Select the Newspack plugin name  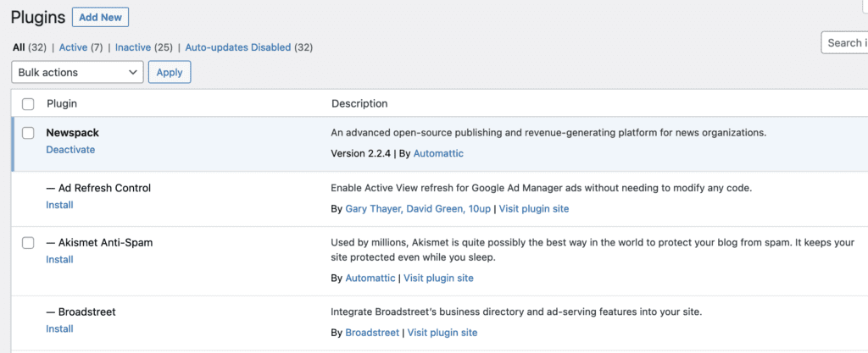[x=73, y=133]
